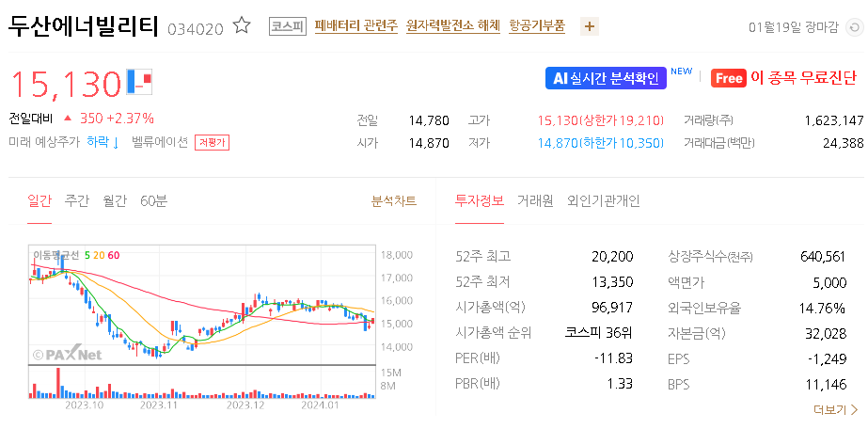This screenshot has width=868, height=429.
Task: Click the PBR value 1.33
Action: pos(620,384)
